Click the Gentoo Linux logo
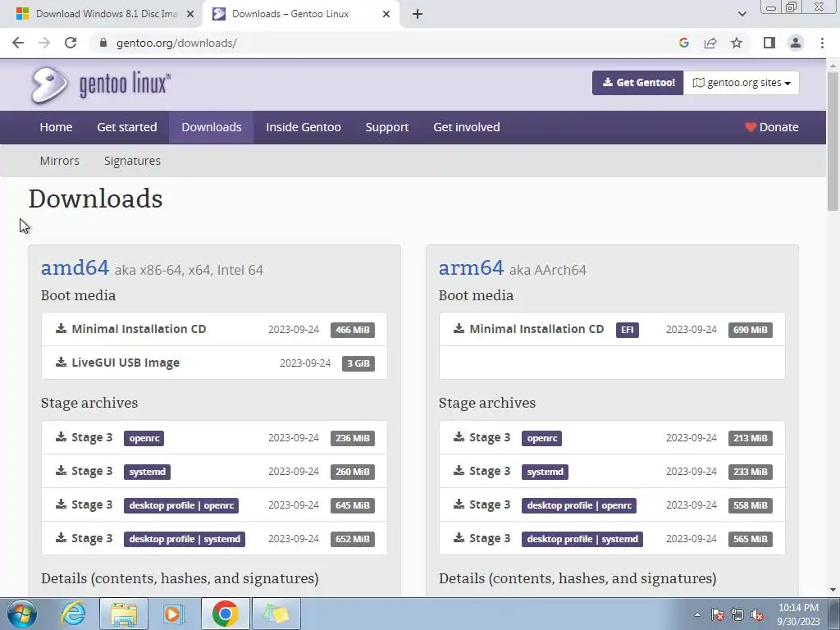The height and width of the screenshot is (630, 840). [100, 84]
